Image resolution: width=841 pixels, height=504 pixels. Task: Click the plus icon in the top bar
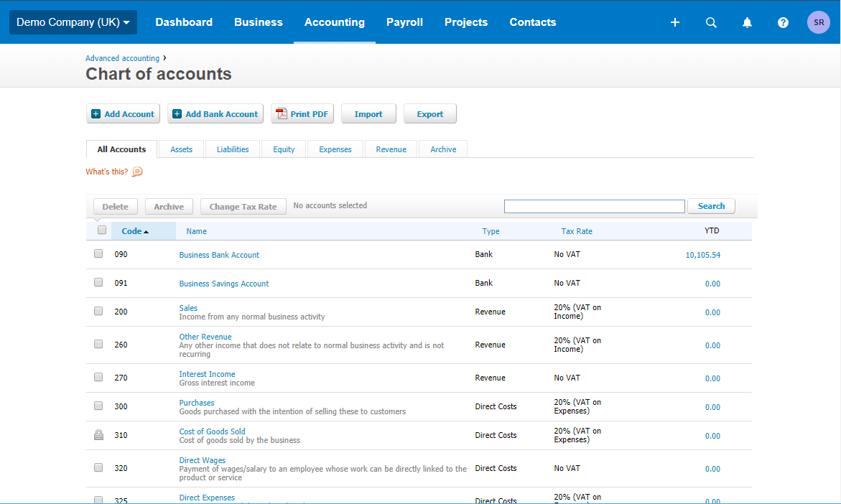coord(674,22)
